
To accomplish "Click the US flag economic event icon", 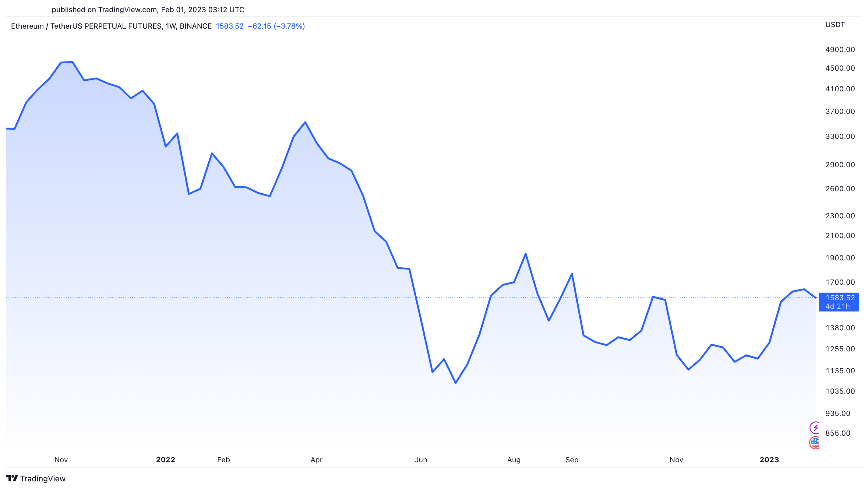I will pyautogui.click(x=815, y=442).
